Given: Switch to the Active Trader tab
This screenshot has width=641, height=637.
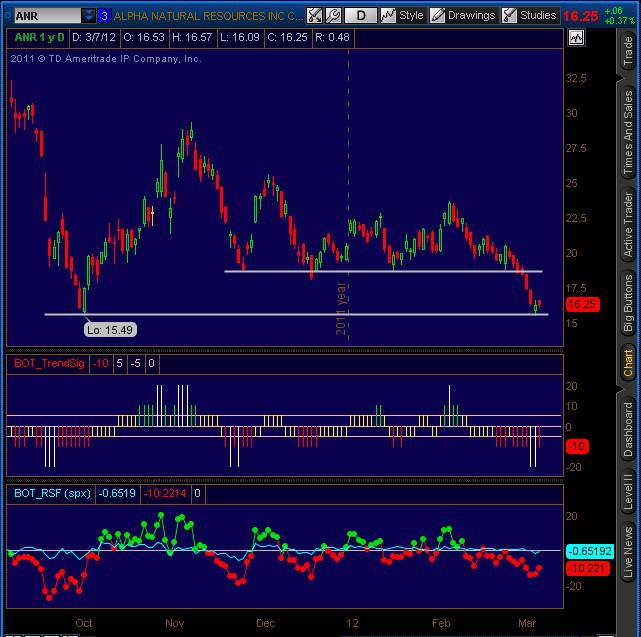Looking at the screenshot, I should point(628,224).
